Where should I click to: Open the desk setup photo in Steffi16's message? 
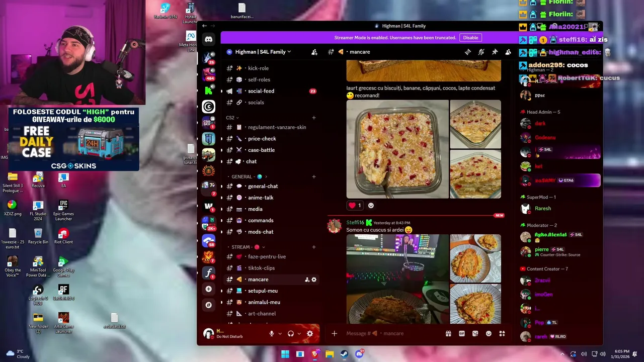click(x=397, y=279)
